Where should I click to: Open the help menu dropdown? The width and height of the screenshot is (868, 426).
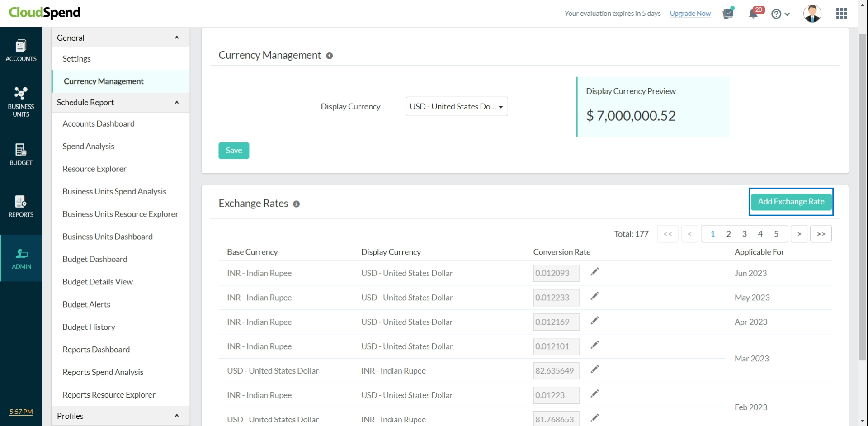coord(780,14)
